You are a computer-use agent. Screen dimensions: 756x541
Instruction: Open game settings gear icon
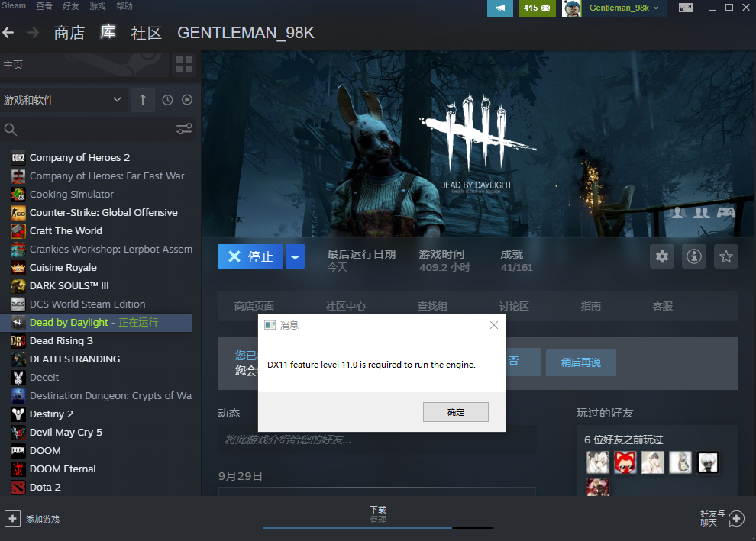click(x=662, y=256)
